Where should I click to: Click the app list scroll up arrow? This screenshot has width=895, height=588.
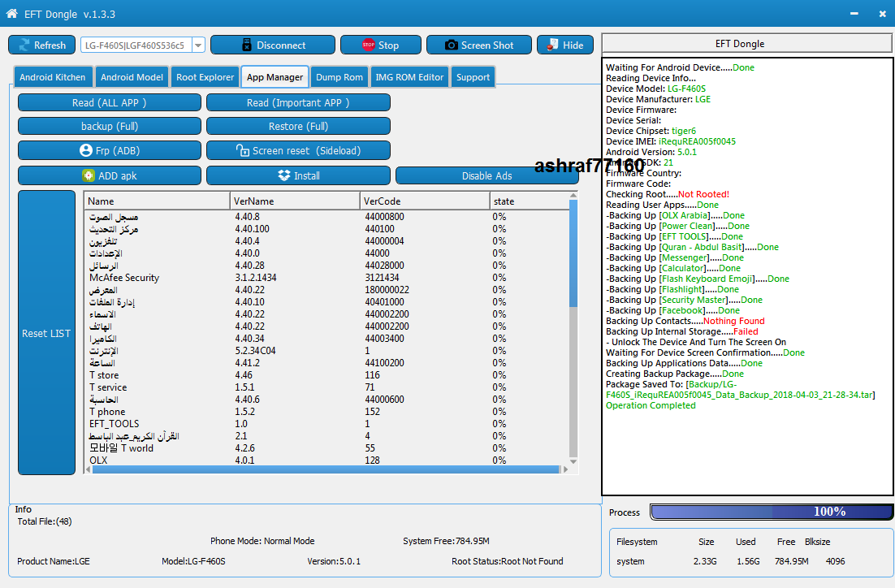click(x=573, y=196)
